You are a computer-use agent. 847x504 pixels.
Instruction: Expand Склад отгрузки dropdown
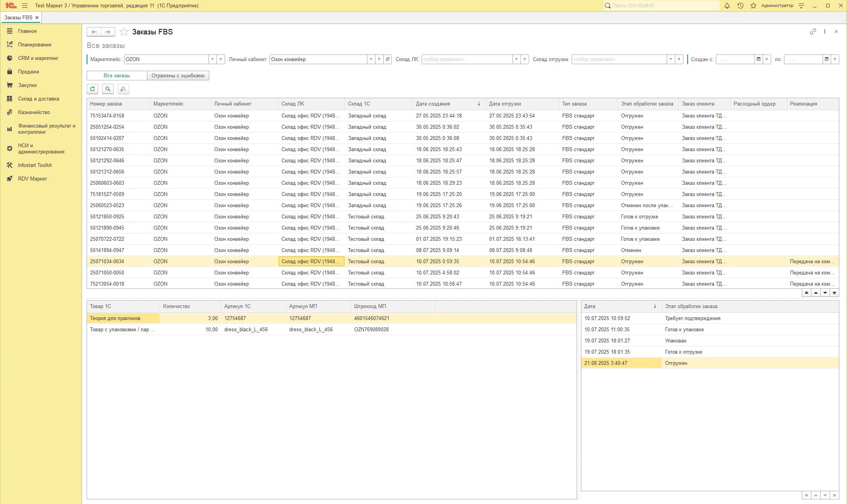coord(671,59)
